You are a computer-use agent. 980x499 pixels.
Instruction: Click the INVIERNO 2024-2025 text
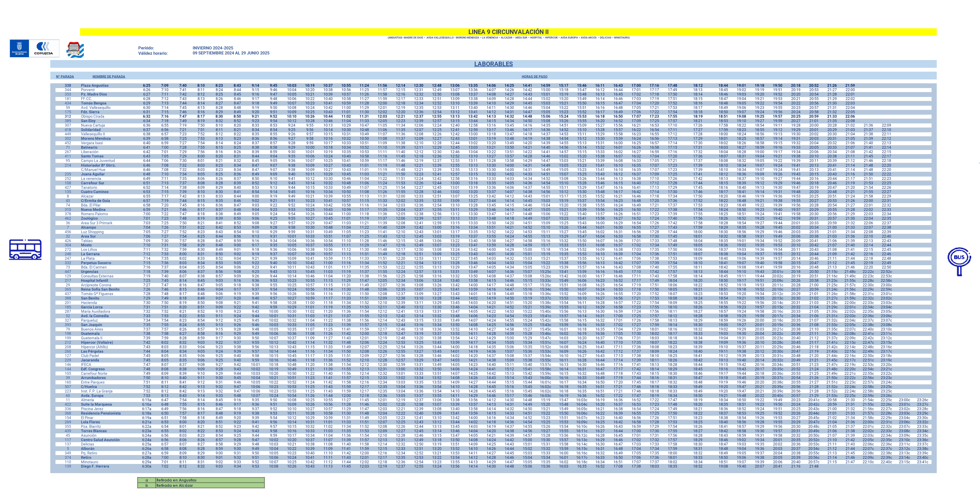(x=213, y=48)
